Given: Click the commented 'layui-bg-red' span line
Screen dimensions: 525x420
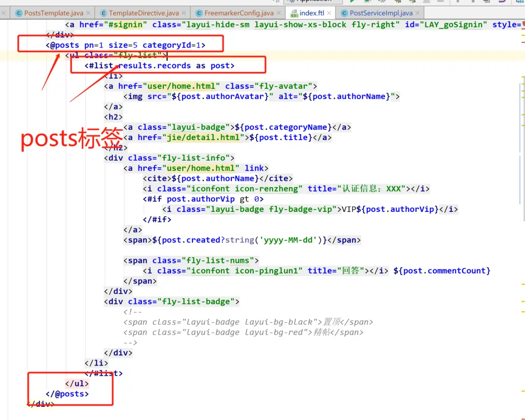Looking at the screenshot, I should pyautogui.click(x=243, y=332).
